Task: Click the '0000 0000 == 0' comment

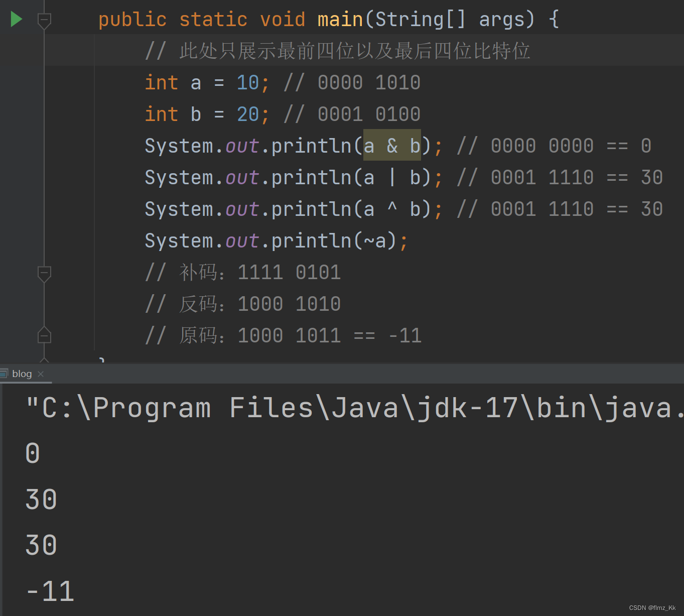Action: tap(554, 146)
